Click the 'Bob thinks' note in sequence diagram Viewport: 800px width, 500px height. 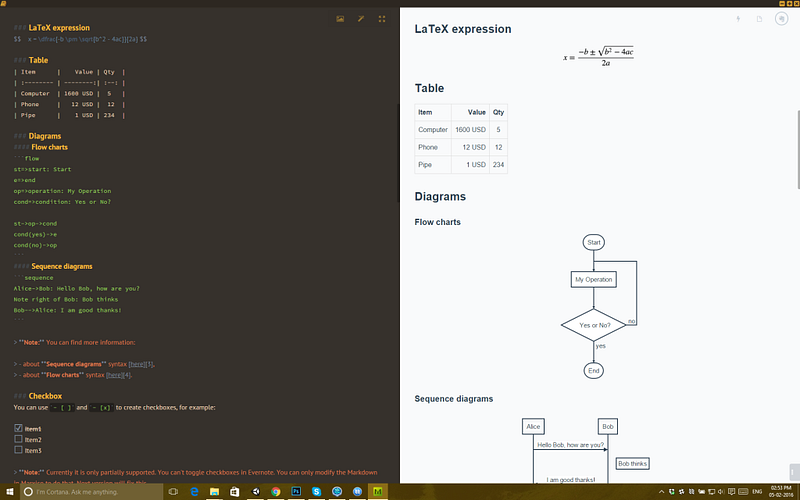(x=633, y=464)
